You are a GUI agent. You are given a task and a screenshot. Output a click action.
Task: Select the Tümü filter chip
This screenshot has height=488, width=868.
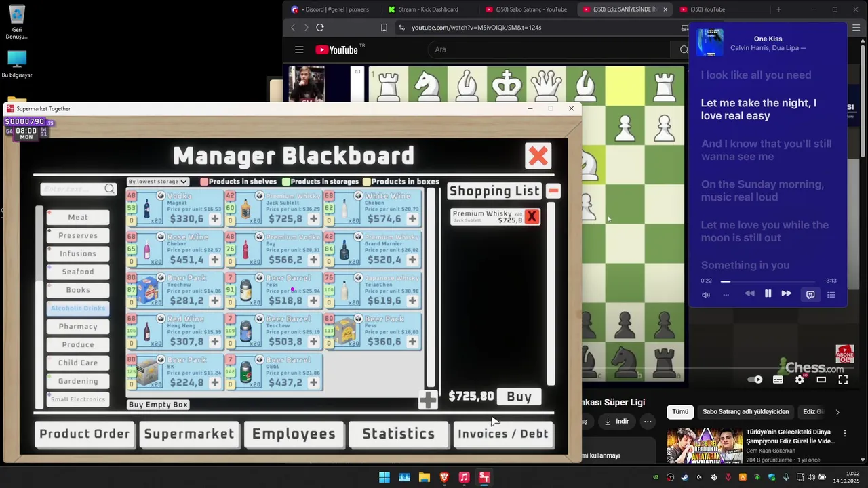[x=680, y=412]
